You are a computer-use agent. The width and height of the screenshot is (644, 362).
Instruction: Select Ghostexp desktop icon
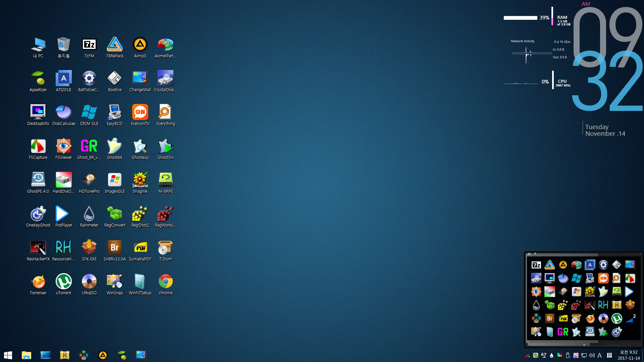click(140, 149)
